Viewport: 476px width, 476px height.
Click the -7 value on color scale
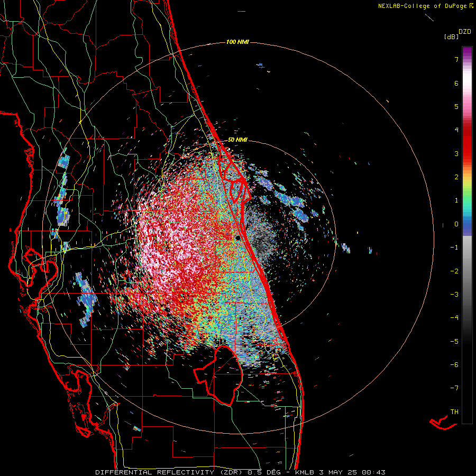click(454, 388)
